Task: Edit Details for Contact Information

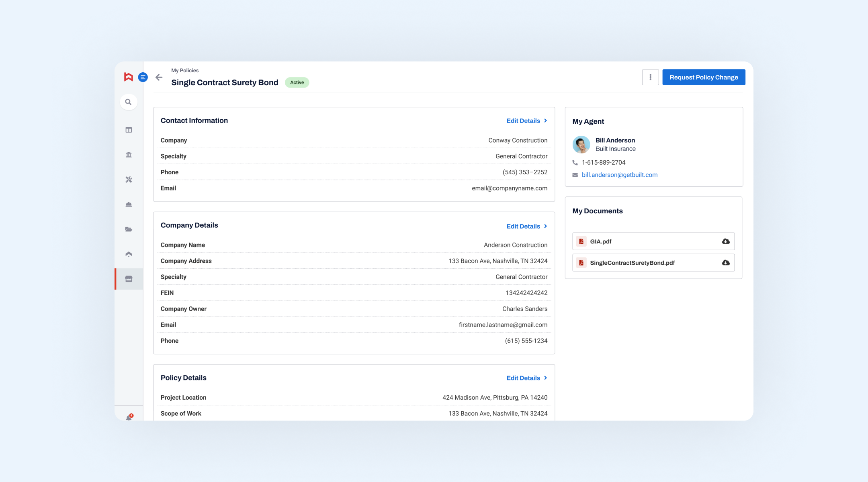Action: 526,121
